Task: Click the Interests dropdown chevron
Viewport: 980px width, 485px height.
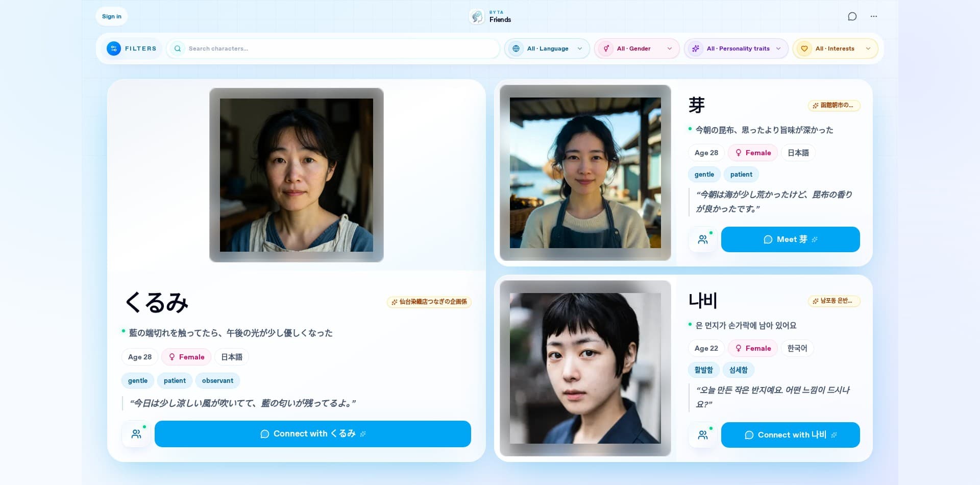Action: point(868,48)
